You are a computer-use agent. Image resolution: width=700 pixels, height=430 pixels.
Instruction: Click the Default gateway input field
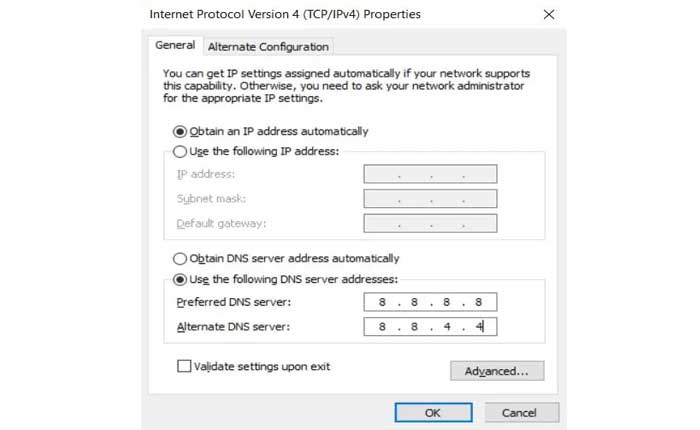pyautogui.click(x=430, y=223)
